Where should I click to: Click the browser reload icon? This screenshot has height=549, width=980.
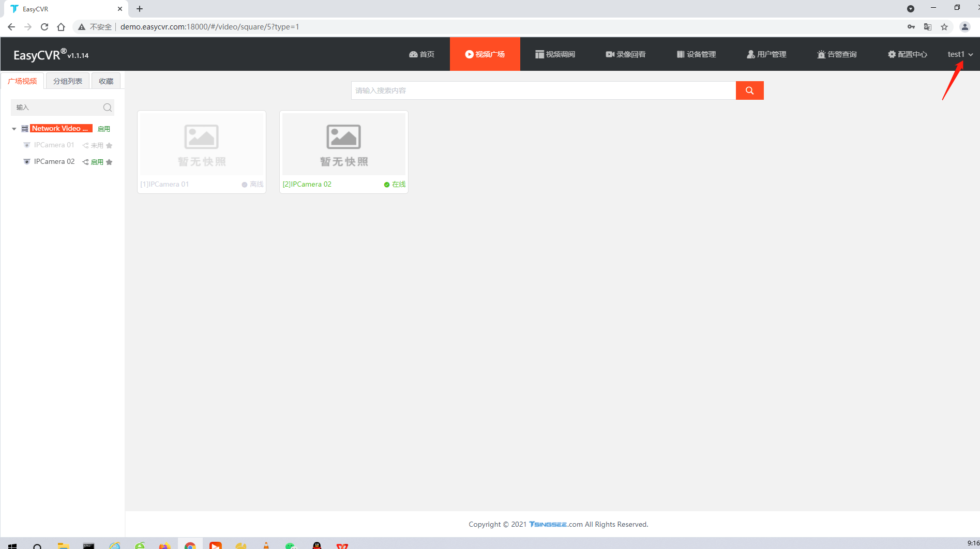tap(44, 27)
